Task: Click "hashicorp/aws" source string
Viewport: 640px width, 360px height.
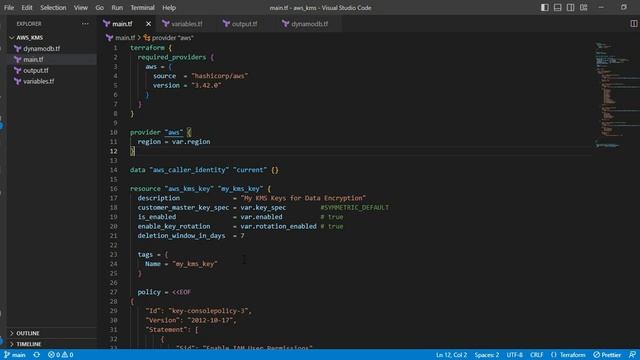Action: [220, 76]
